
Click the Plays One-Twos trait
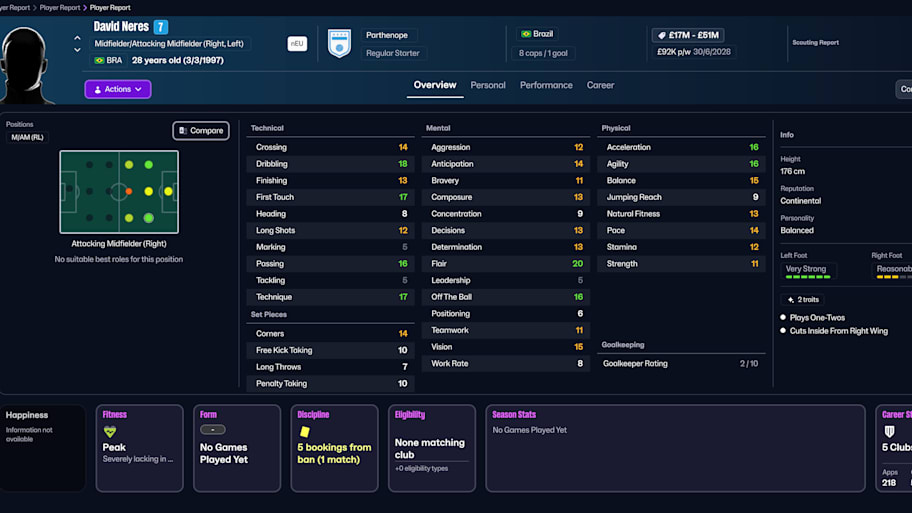(817, 318)
